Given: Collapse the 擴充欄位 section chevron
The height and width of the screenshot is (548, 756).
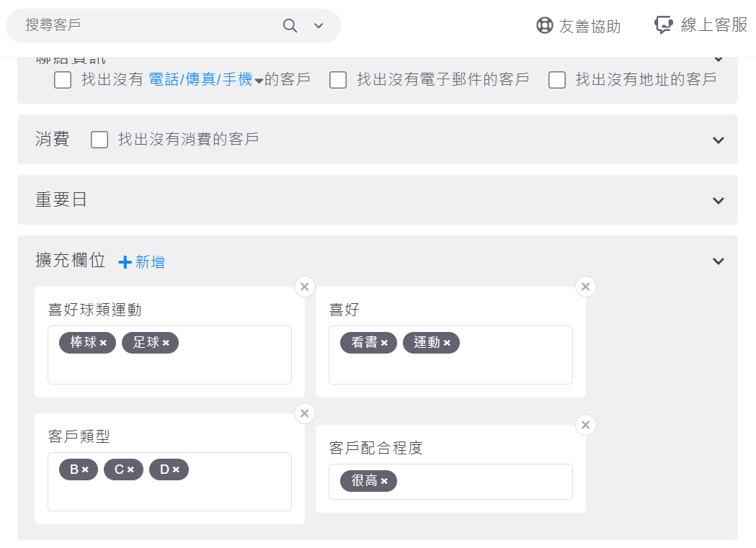Looking at the screenshot, I should (x=718, y=261).
